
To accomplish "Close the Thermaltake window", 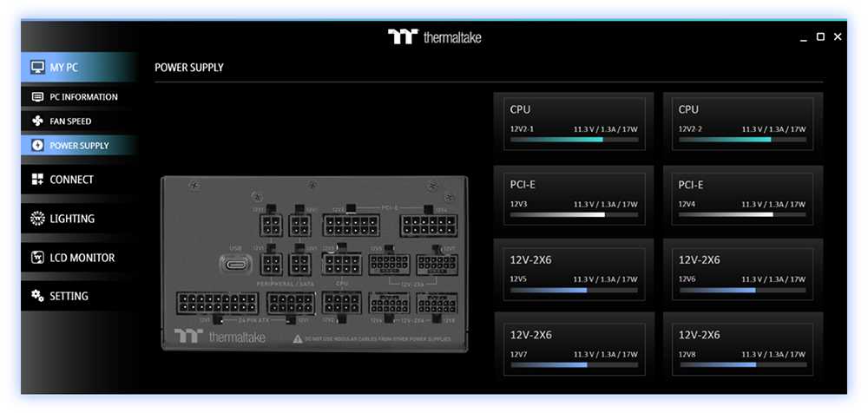I will [x=838, y=36].
